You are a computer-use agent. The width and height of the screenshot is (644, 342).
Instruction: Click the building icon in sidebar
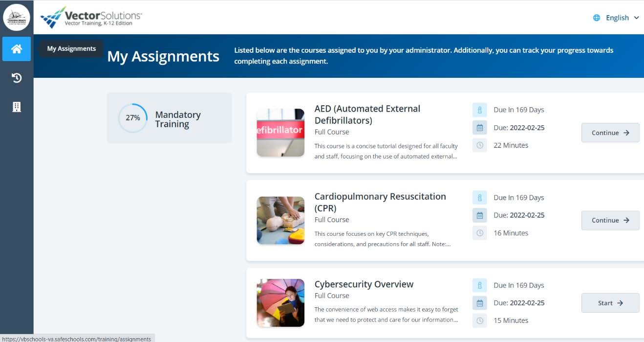pos(17,107)
